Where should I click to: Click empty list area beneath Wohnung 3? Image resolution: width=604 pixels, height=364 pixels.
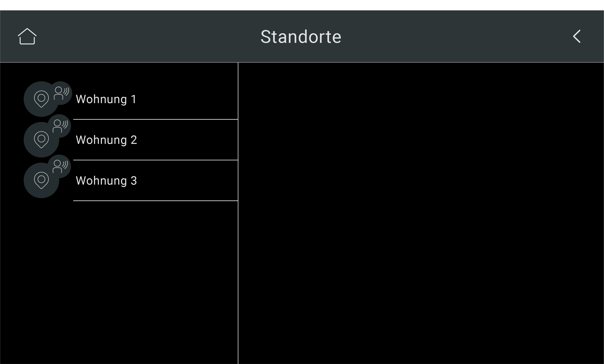coord(119,282)
